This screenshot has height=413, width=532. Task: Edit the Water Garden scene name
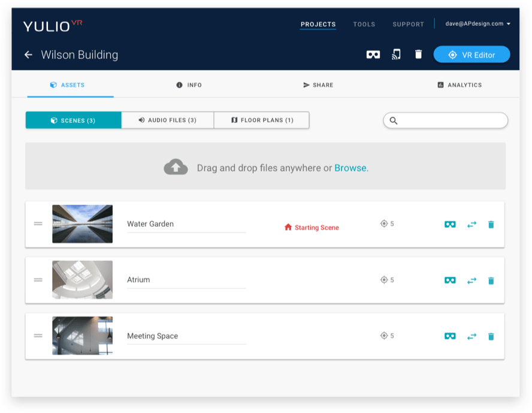click(x=186, y=224)
